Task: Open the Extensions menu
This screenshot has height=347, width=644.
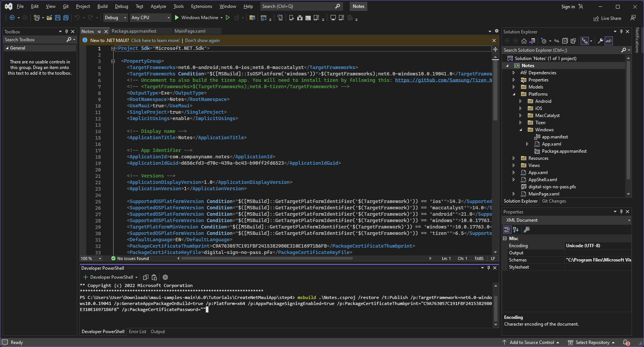Action: coord(201,6)
